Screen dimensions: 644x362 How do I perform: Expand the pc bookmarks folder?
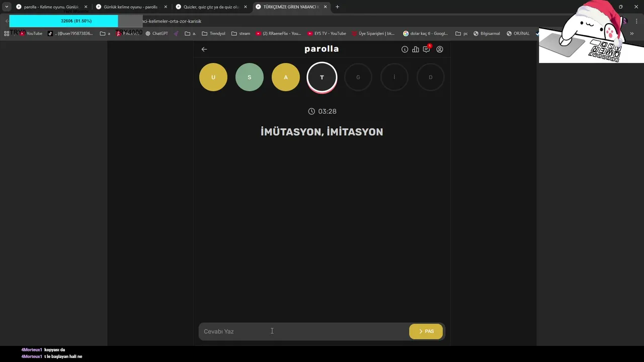(461, 34)
